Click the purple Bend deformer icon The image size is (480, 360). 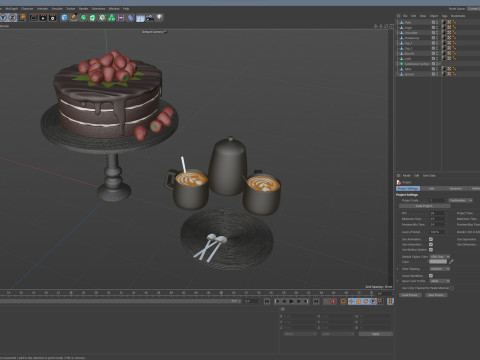121,17
